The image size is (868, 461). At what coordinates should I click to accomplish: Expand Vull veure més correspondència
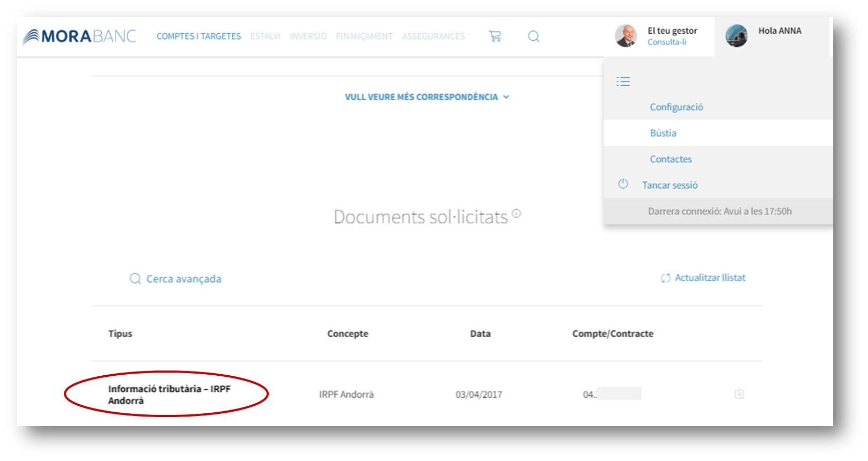point(422,97)
